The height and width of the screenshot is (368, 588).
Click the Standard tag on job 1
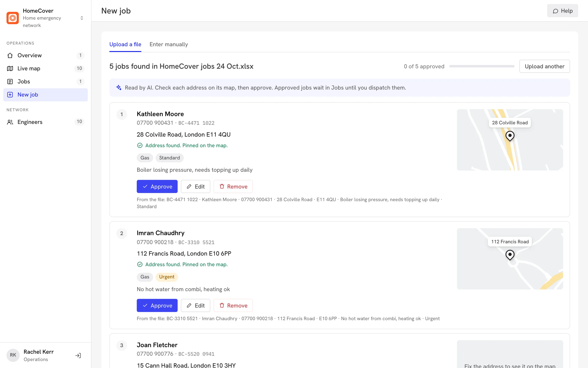[170, 158]
